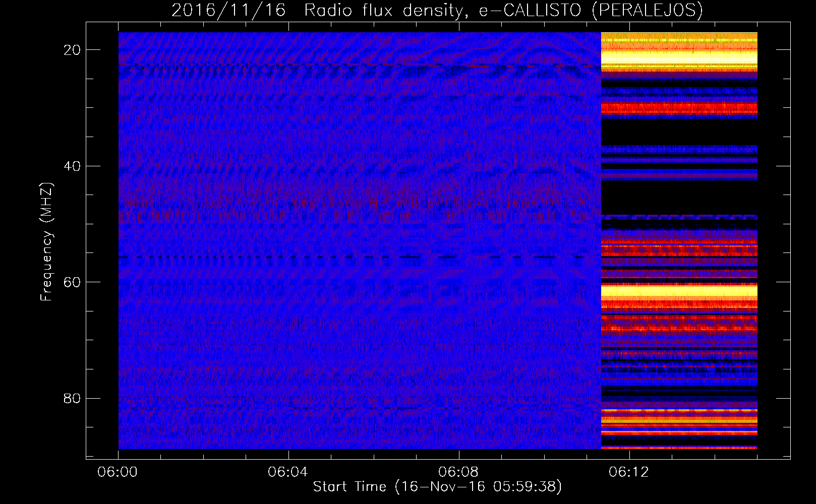The image size is (816, 504).
Task: Click the 06:08 time tick label
Action: 458,472
